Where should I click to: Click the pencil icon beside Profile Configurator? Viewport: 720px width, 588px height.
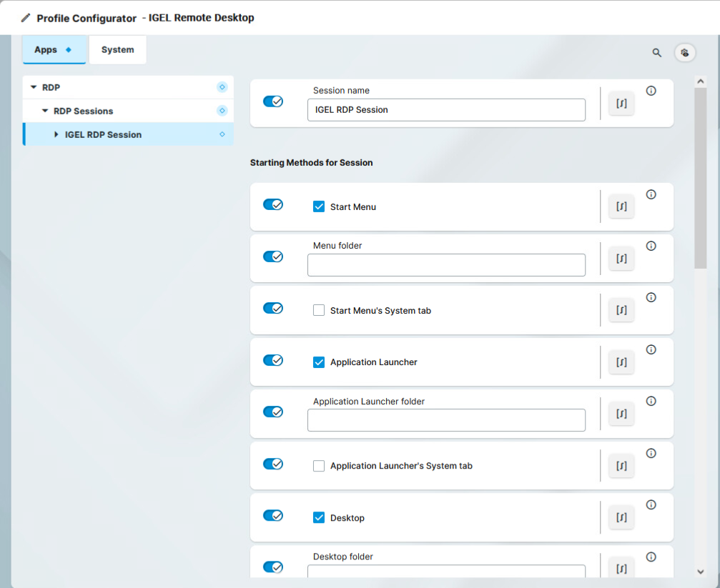pos(26,17)
